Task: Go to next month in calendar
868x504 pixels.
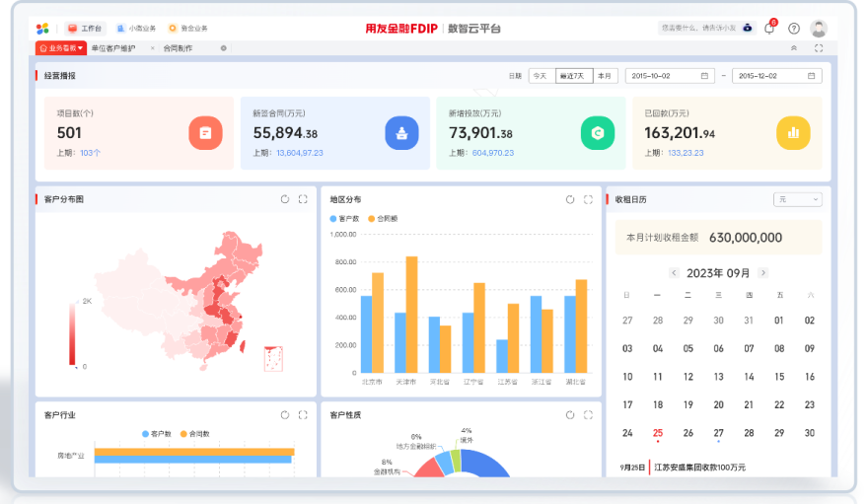Action: pyautogui.click(x=763, y=273)
